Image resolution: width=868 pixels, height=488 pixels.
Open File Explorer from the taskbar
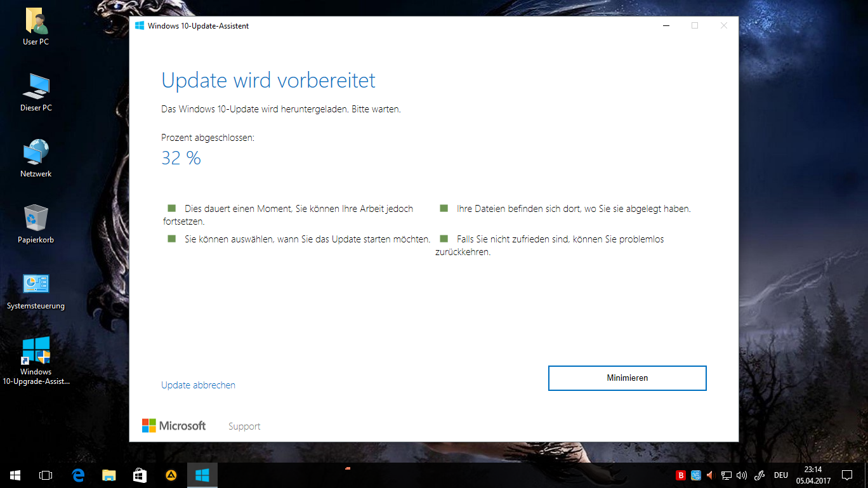point(109,475)
